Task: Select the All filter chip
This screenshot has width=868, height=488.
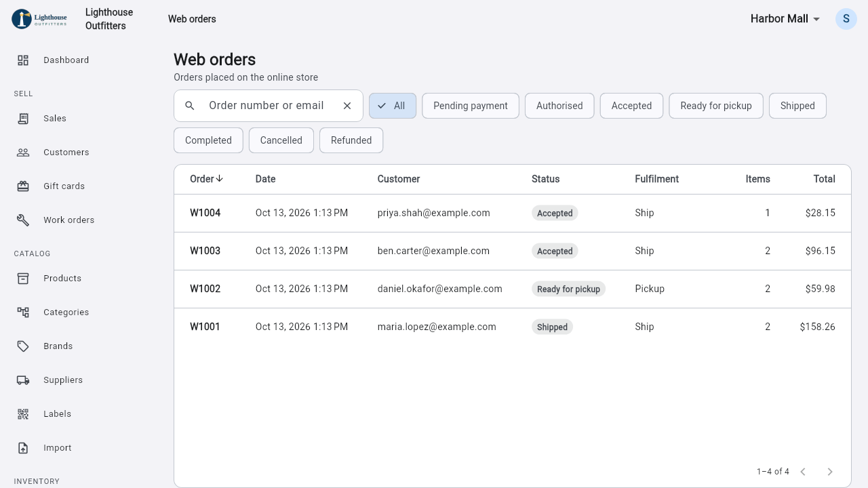Action: point(393,106)
